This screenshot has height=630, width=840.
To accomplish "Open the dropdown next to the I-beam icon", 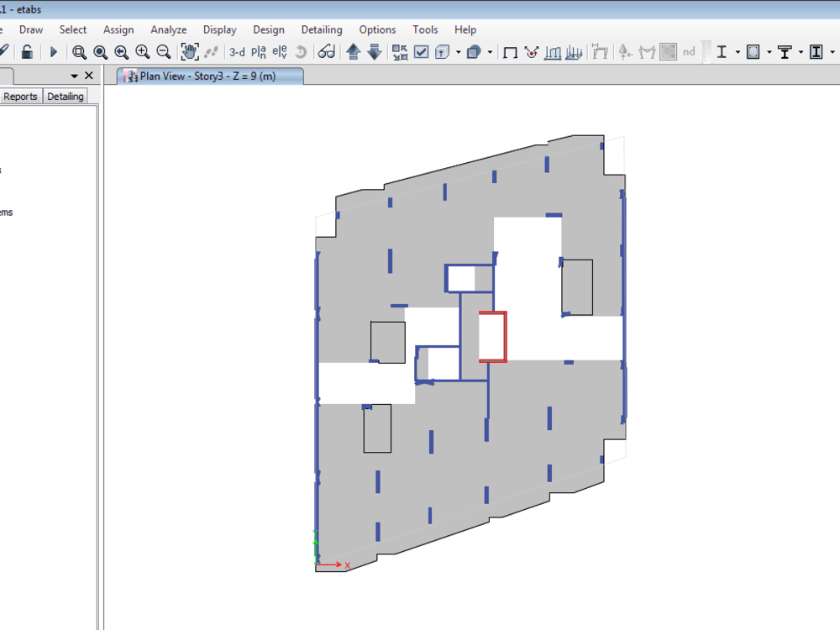I will pyautogui.click(x=738, y=52).
